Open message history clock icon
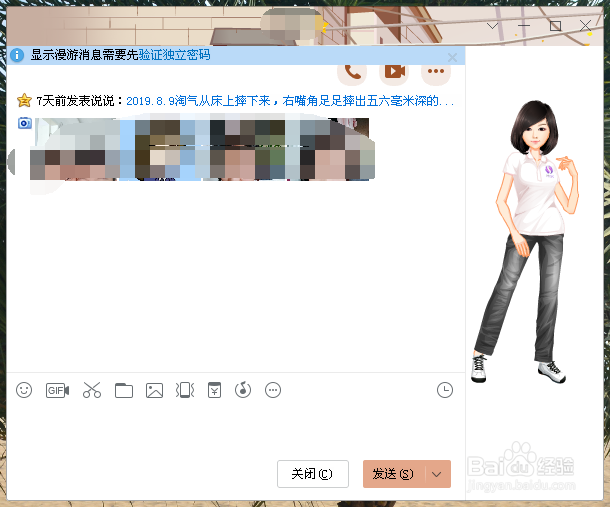Screen dimensions: 610x507 (x=445, y=390)
